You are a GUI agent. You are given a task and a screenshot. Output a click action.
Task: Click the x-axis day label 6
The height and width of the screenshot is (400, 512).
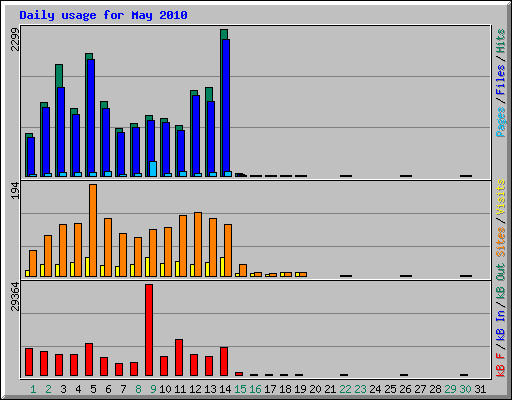(x=108, y=389)
